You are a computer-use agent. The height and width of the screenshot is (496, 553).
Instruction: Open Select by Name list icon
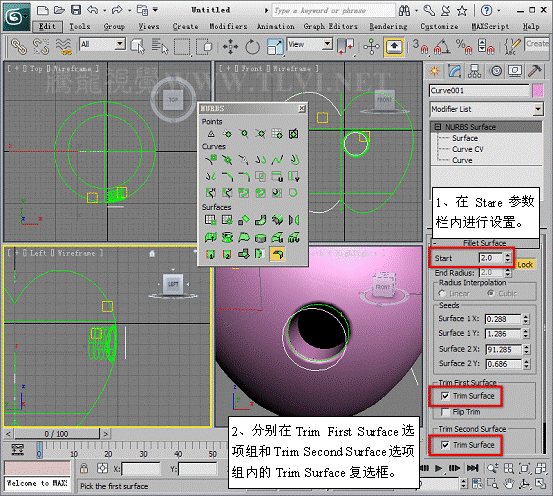[x=160, y=47]
